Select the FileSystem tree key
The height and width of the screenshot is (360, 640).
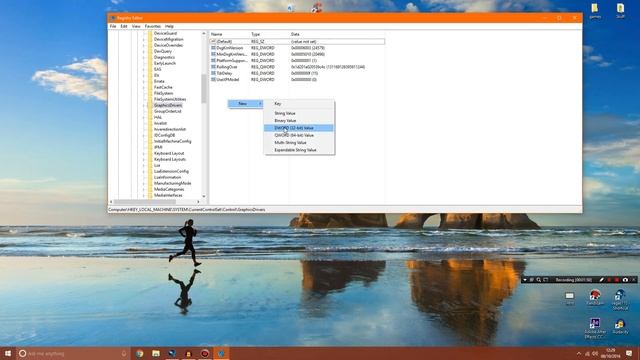[163, 93]
